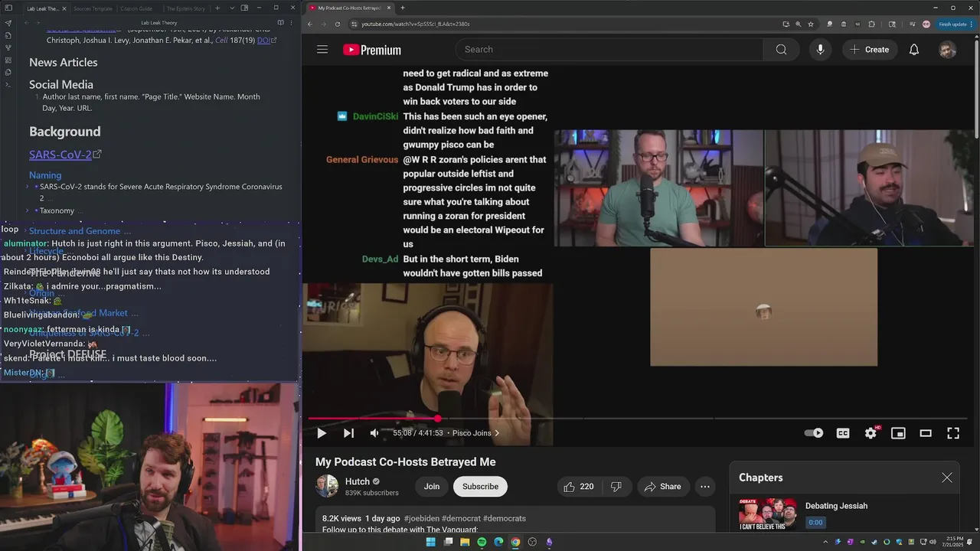This screenshot has height=551, width=980.
Task: Open new Chrome tab plus
Action: 403,8
